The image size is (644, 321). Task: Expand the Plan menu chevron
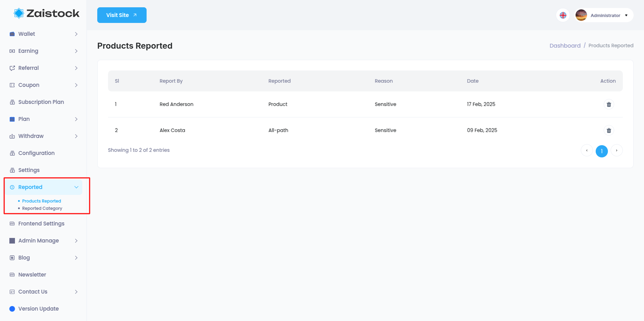coord(76,119)
